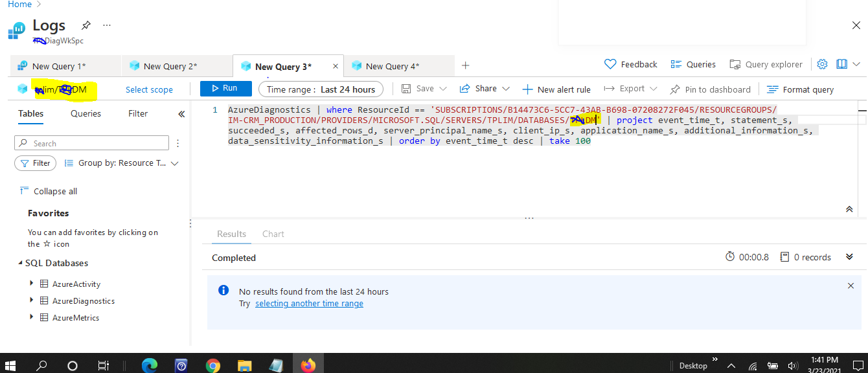Expand the AzureActivity table
Screen dimensions: 868x373
click(31, 284)
